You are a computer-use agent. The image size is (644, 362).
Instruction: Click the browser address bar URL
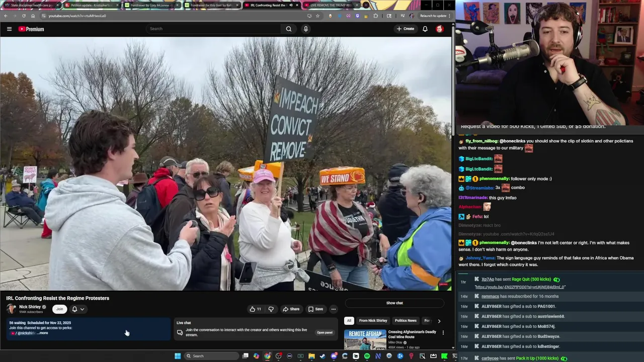tap(77, 16)
